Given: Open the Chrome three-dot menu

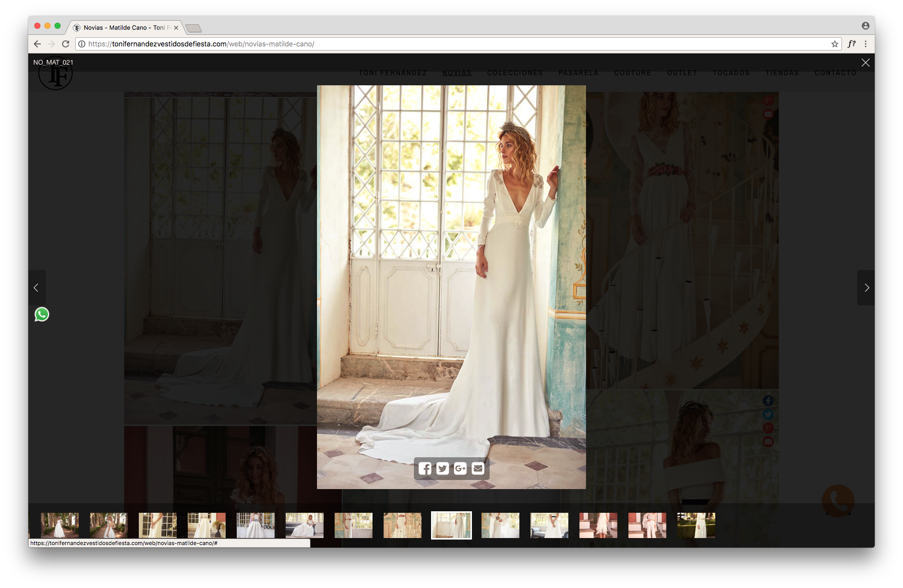Looking at the screenshot, I should tap(866, 44).
